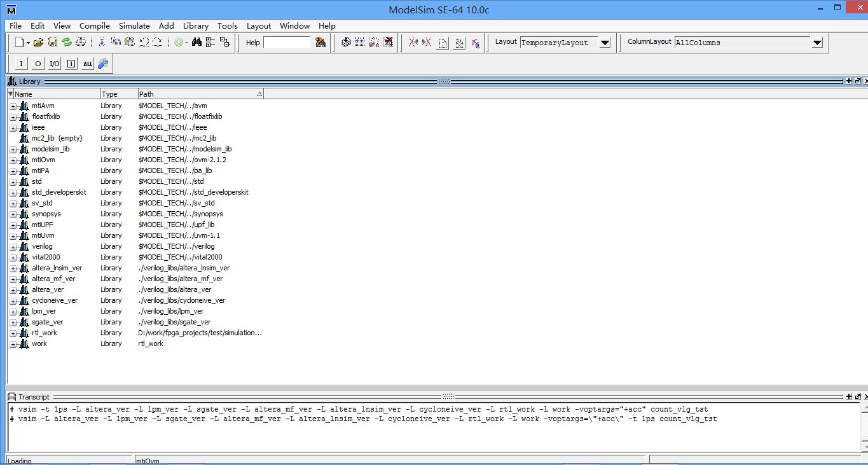Open the Window menu
Screen dimensions: 868x465
point(294,25)
